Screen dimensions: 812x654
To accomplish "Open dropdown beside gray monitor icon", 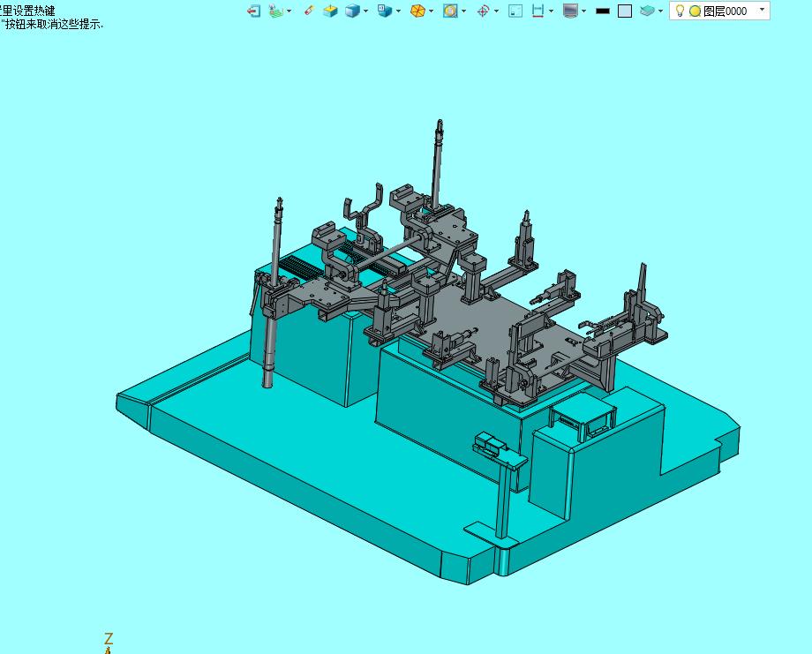I will (583, 11).
